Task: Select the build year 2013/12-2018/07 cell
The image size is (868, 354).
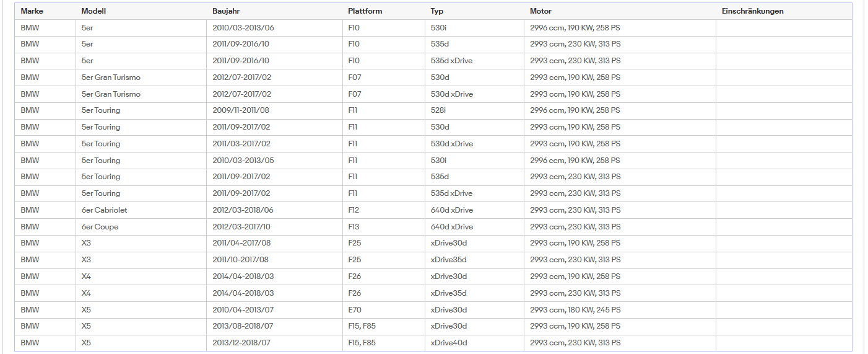Action: pos(274,343)
